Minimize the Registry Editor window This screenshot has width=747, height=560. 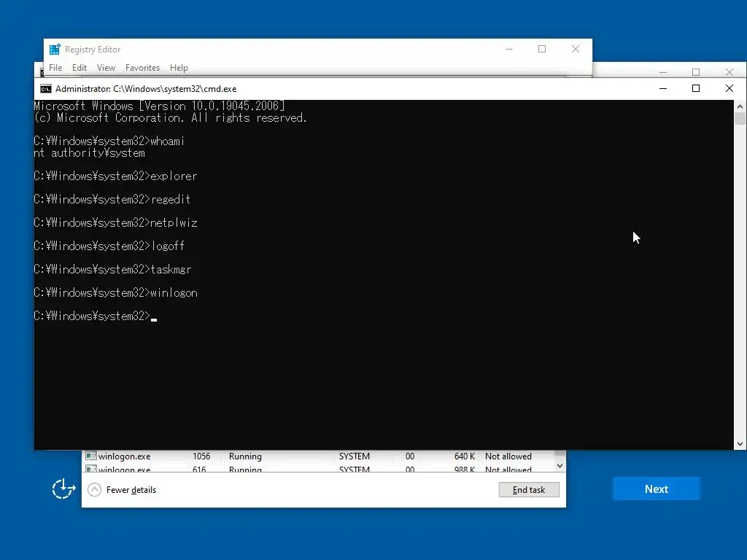pyautogui.click(x=509, y=49)
